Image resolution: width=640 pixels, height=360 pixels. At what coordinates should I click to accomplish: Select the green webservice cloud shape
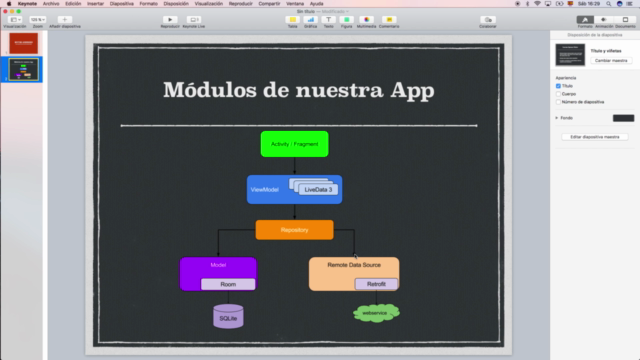tap(376, 313)
